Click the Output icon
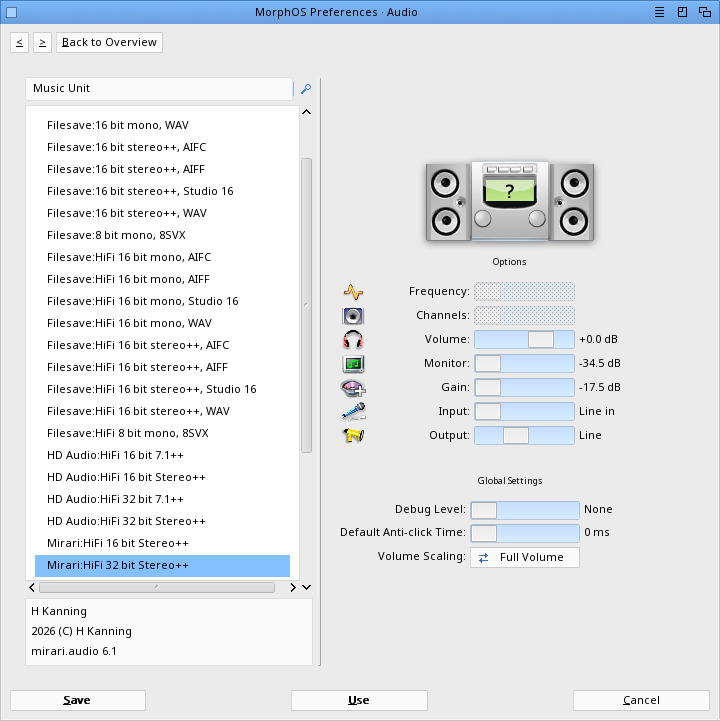This screenshot has width=720, height=721. [353, 436]
